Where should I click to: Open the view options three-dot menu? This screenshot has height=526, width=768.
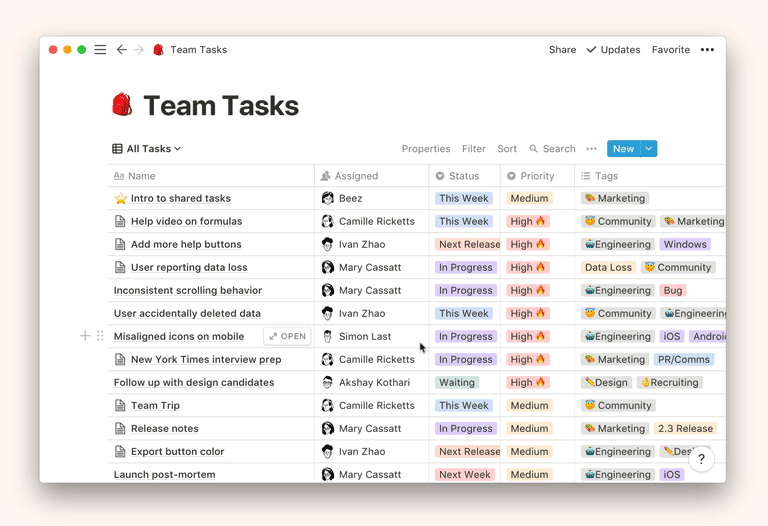(591, 149)
